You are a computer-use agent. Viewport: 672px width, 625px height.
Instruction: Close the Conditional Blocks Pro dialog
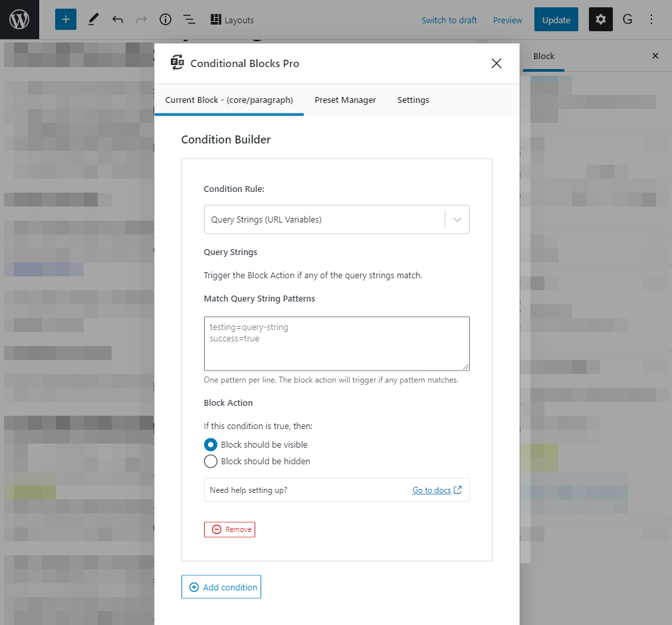coord(497,63)
